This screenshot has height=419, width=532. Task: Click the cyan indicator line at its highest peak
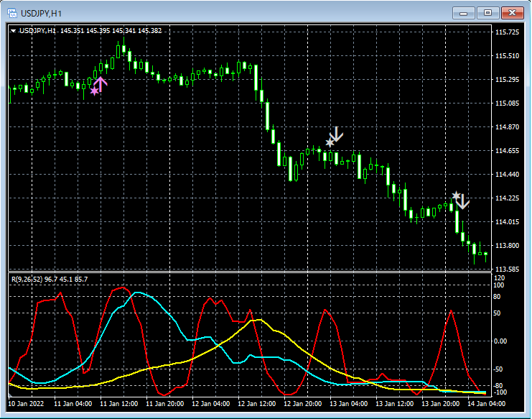(x=137, y=293)
